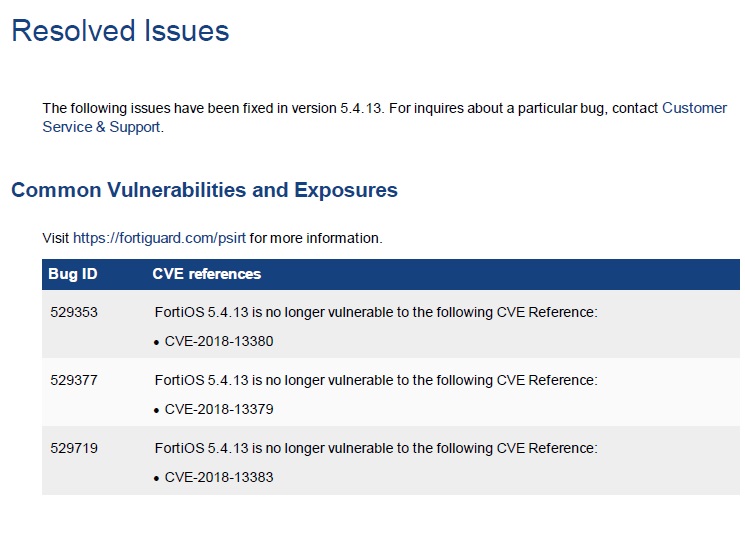Click the word "Visit" before the fortiguard link
Viewport: 745px width, 533px height.
[56, 238]
